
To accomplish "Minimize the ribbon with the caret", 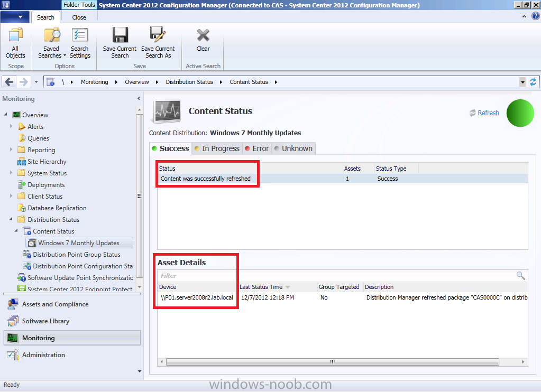I will click(x=524, y=16).
